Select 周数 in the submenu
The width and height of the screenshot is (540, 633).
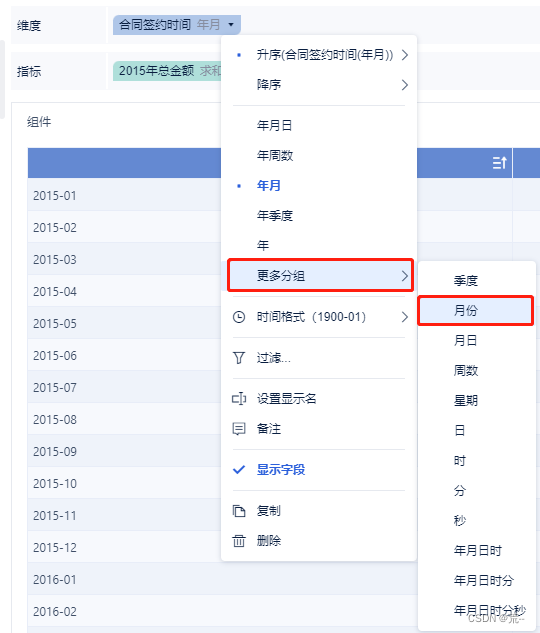[x=476, y=371]
